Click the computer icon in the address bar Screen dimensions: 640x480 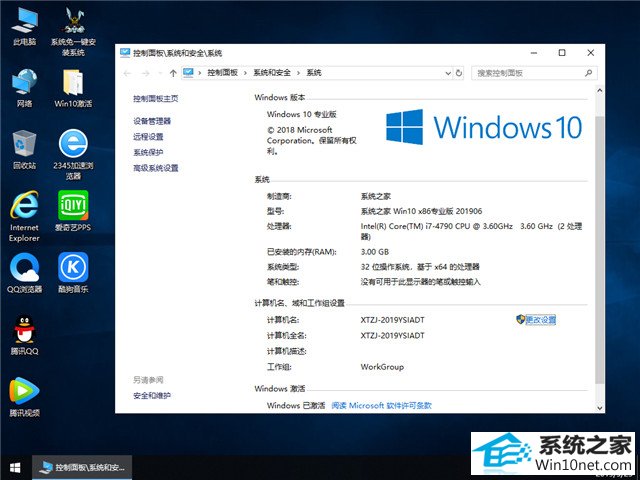pyautogui.click(x=188, y=73)
